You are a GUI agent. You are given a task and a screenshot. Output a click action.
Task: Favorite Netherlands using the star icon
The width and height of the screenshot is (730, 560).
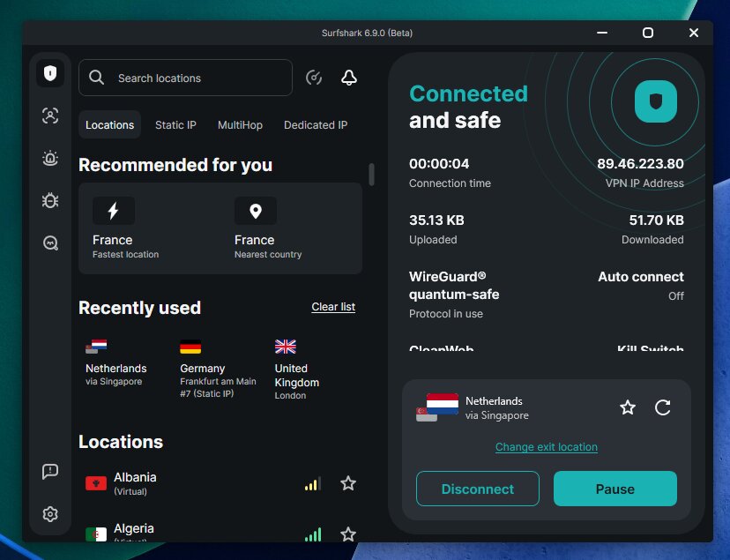pos(627,407)
